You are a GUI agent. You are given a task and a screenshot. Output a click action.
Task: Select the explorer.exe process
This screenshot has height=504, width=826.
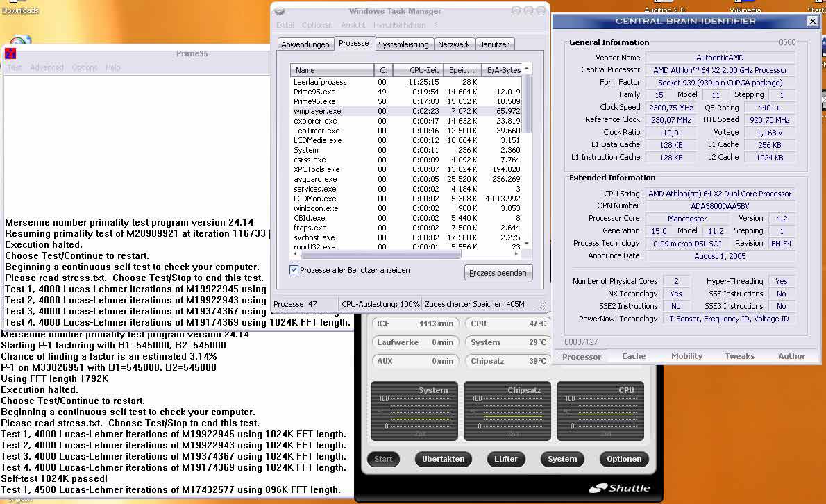click(x=406, y=121)
